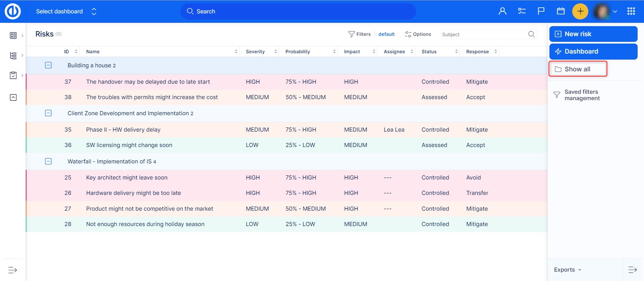Open the user avatar dropdown arrow
This screenshot has width=644, height=281.
[615, 11]
